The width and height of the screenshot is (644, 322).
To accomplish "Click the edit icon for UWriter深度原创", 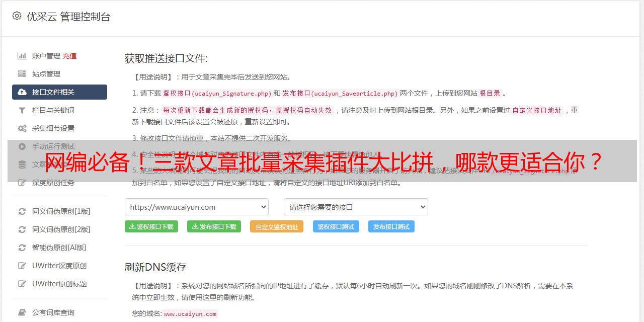I will pos(22,266).
